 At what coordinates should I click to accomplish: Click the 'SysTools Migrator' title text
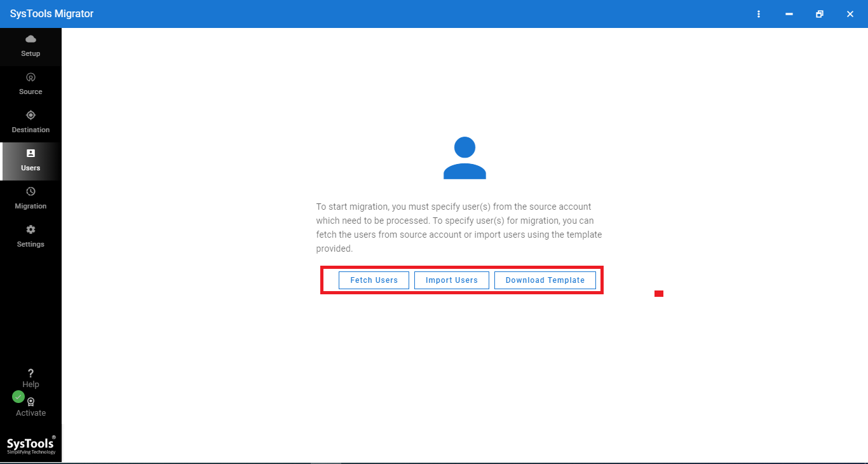[51, 14]
